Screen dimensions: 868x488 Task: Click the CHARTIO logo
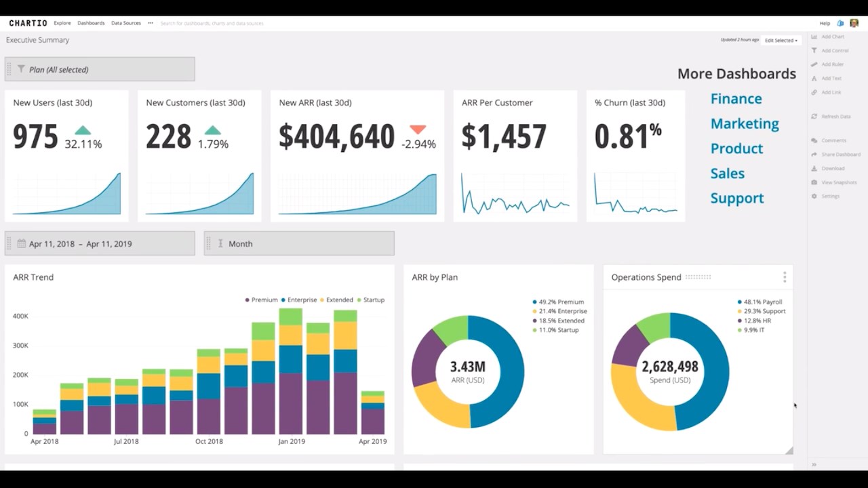[x=28, y=23]
